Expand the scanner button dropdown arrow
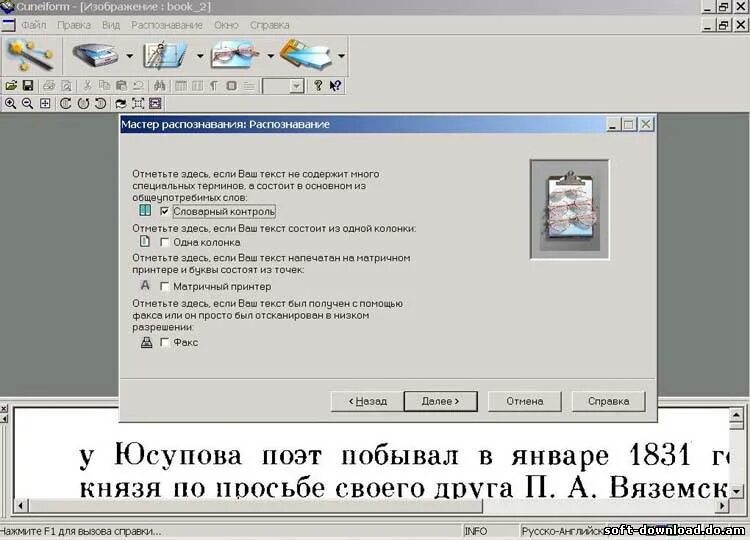This screenshot has height=540, width=750. tap(130, 56)
